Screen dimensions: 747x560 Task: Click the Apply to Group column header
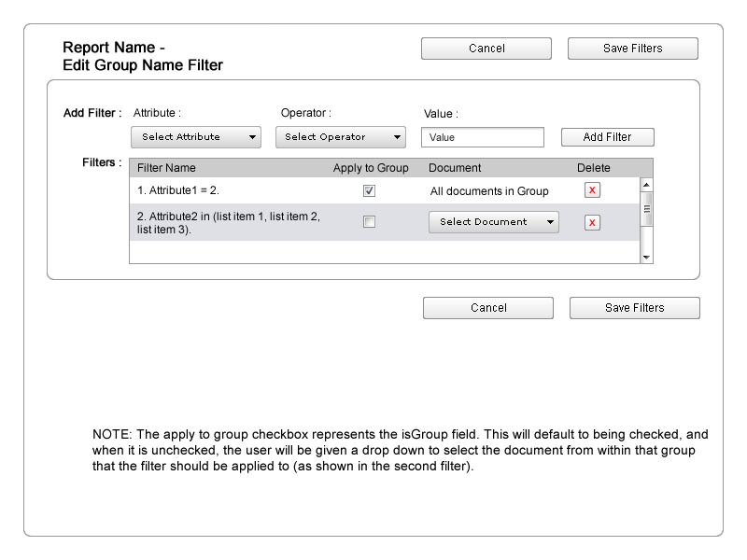371,168
